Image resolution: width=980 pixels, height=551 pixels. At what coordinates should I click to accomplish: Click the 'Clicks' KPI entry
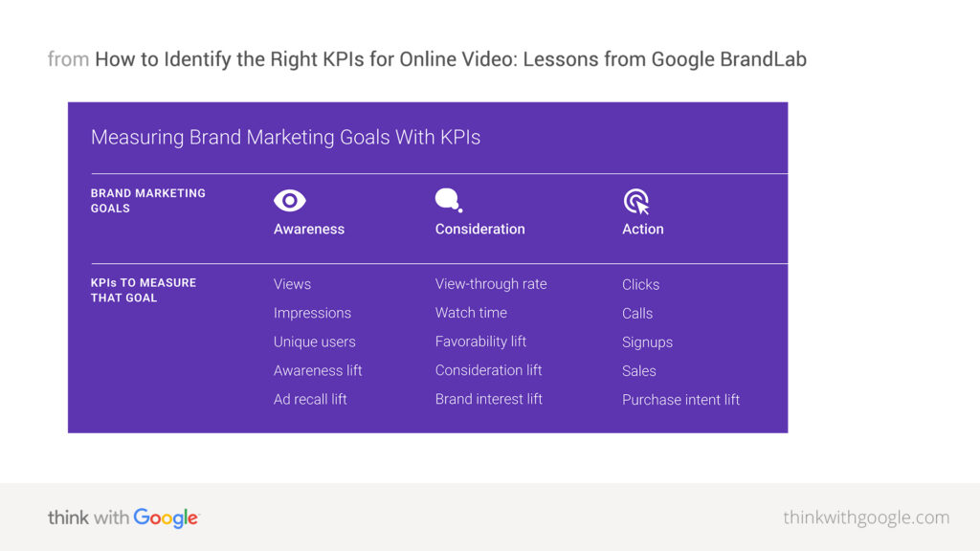[x=640, y=285]
